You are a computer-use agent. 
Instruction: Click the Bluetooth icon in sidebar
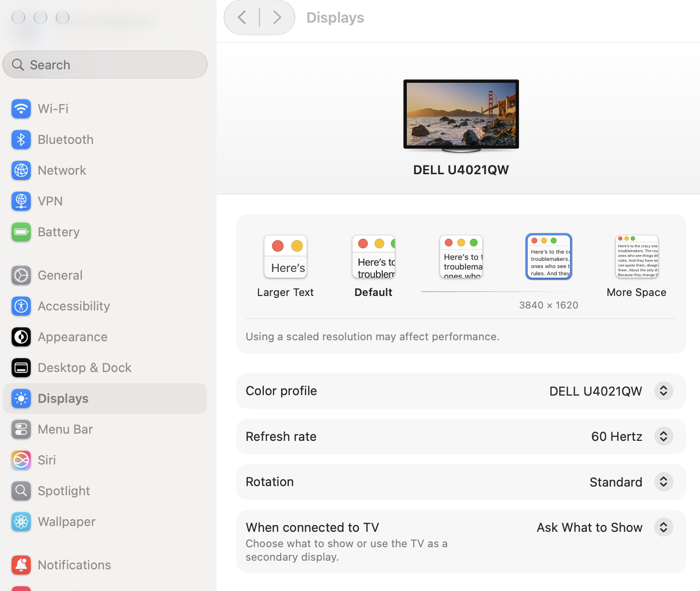(x=21, y=140)
